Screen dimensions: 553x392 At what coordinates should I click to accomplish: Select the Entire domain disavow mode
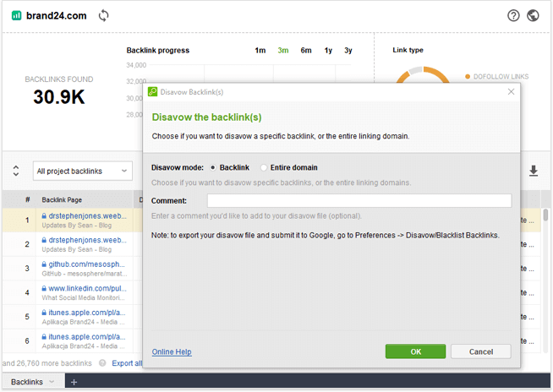click(264, 168)
